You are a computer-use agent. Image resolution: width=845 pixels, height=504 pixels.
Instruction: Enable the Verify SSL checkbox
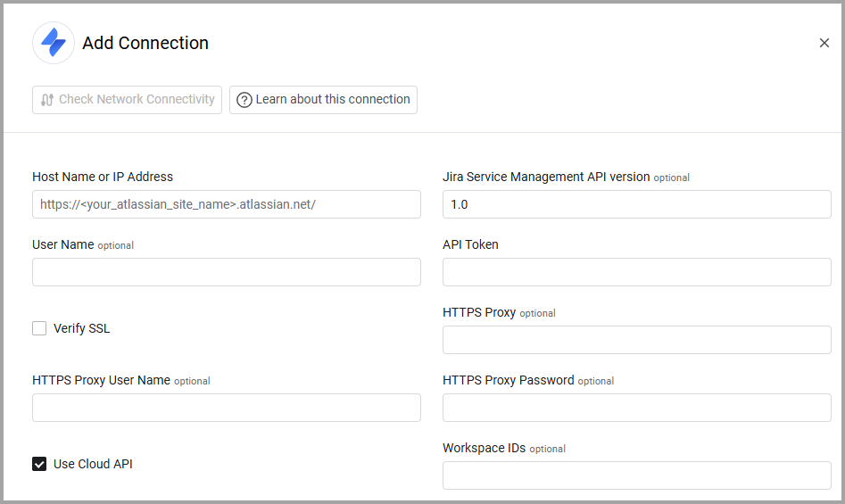39,328
